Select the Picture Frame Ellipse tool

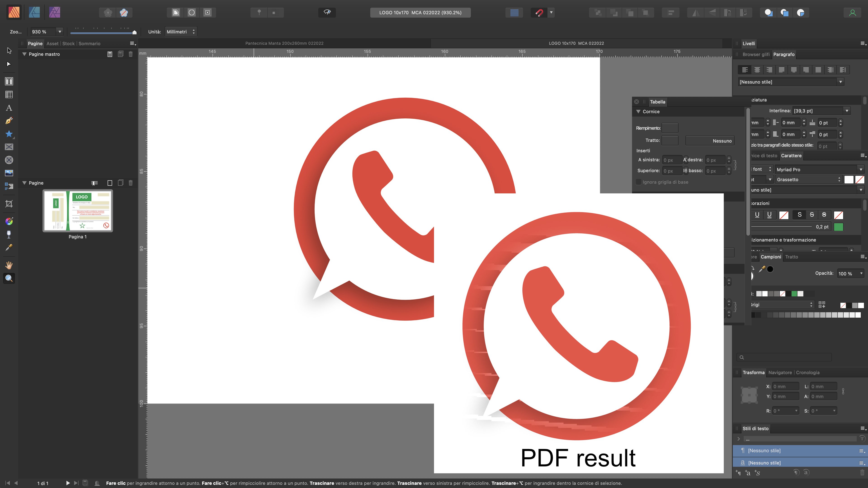pos(9,160)
